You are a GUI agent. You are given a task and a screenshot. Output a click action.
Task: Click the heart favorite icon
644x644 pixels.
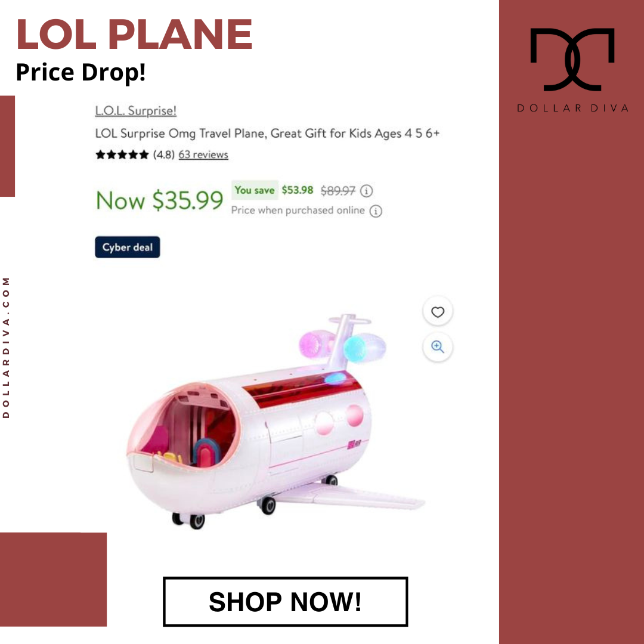pos(438,312)
